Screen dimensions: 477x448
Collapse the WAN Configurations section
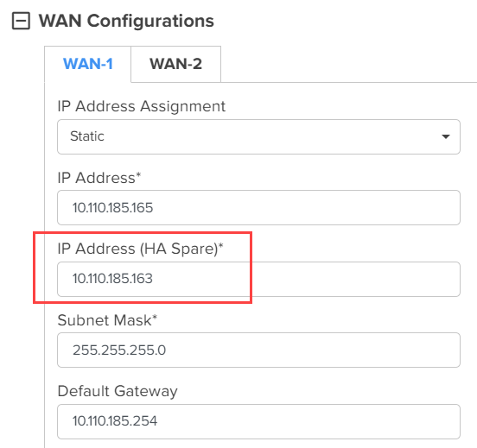(21, 21)
